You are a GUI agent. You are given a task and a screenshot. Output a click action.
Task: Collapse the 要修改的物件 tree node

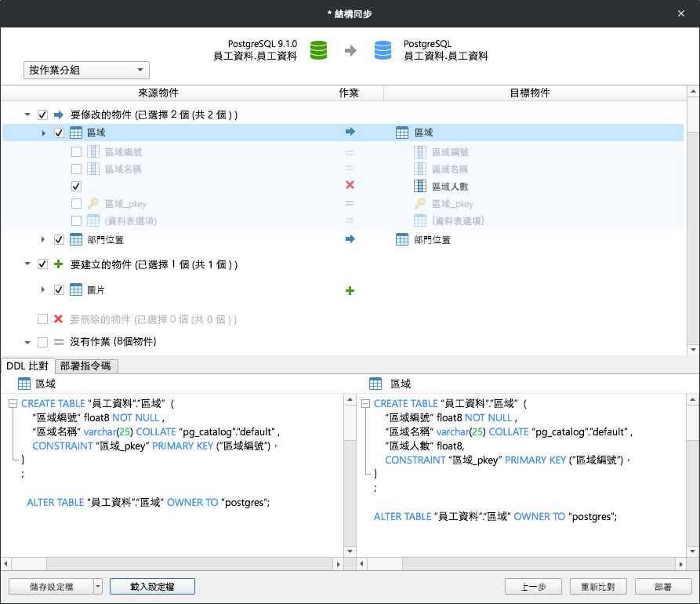(27, 114)
